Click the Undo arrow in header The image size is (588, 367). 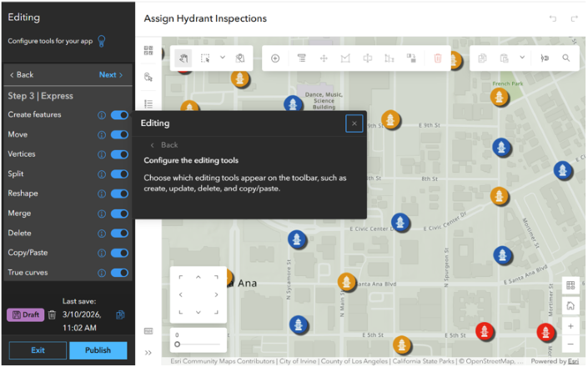(553, 18)
